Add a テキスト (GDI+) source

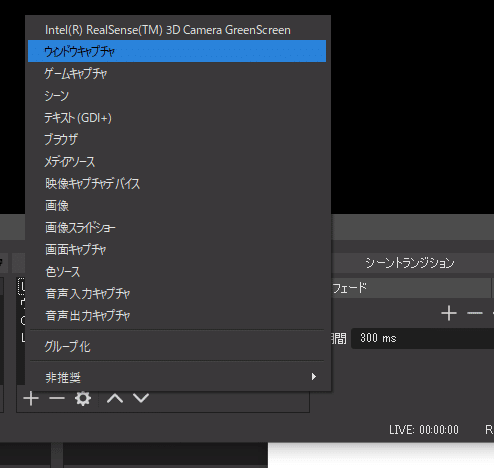tap(177, 118)
